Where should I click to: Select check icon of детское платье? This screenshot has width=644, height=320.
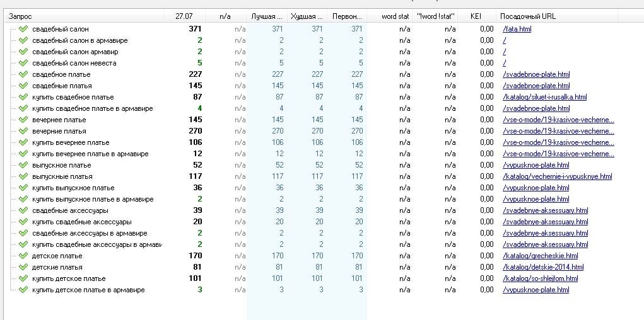click(23, 256)
